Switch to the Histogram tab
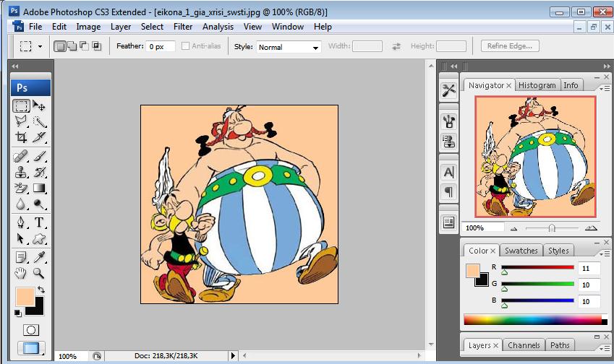This screenshot has height=364, width=614. coord(537,85)
